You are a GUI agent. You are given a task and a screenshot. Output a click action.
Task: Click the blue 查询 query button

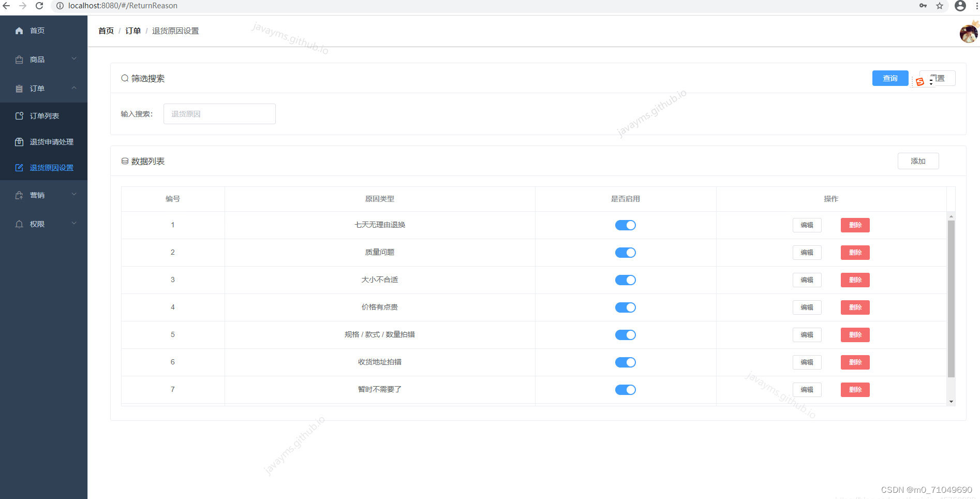coord(889,78)
